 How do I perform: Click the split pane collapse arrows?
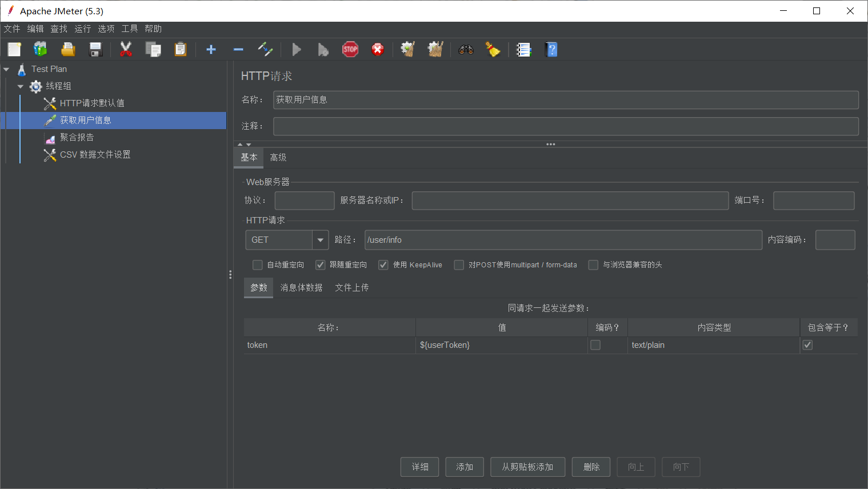[244, 145]
